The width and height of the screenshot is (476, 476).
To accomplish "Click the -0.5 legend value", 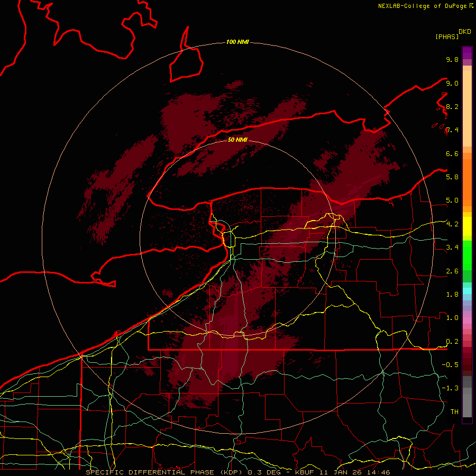I will 450,364.
